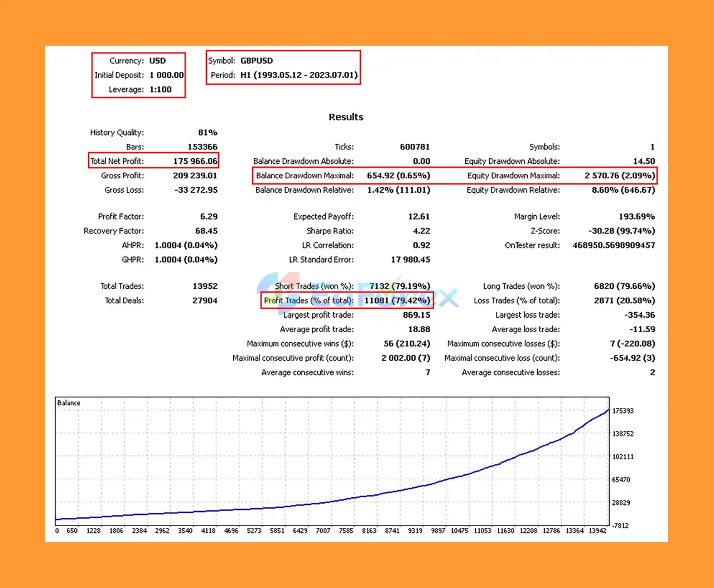Click the Total Trades value 13952
This screenshot has width=714, height=588.
pos(205,286)
